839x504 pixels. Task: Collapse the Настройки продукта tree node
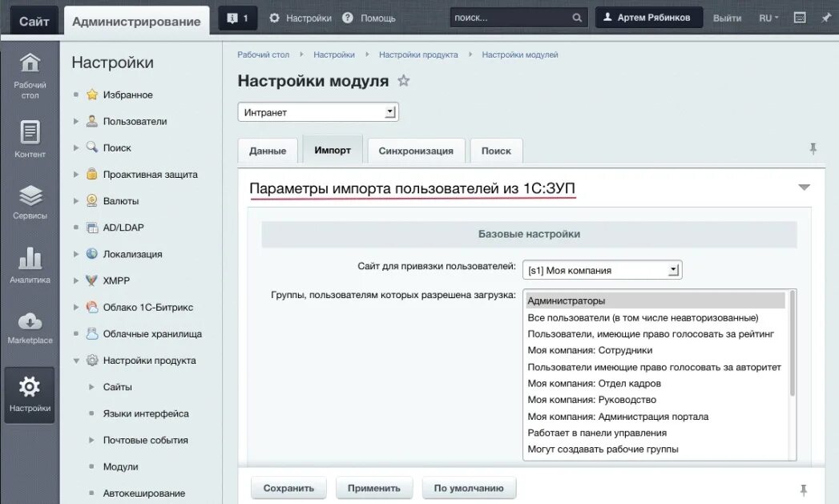click(76, 361)
